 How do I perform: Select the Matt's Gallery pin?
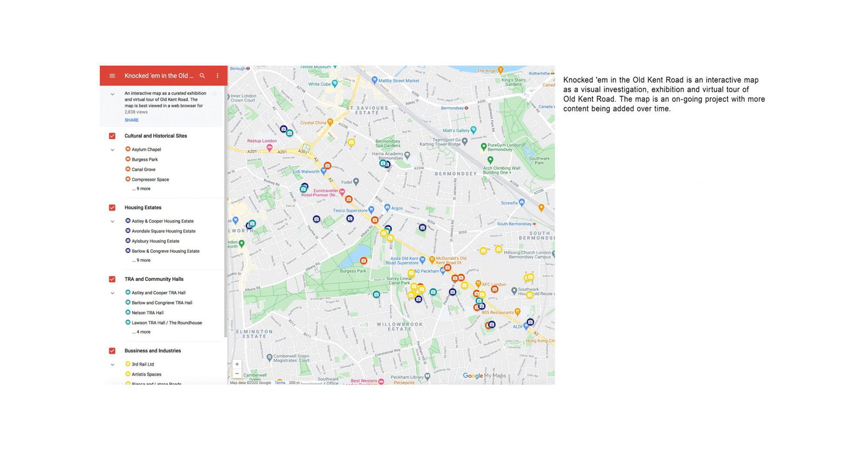point(473,130)
